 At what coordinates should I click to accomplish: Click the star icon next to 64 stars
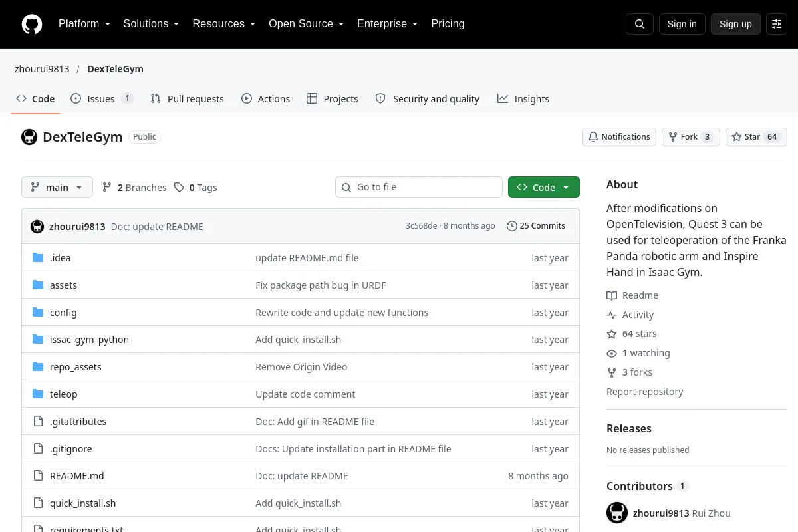point(612,334)
